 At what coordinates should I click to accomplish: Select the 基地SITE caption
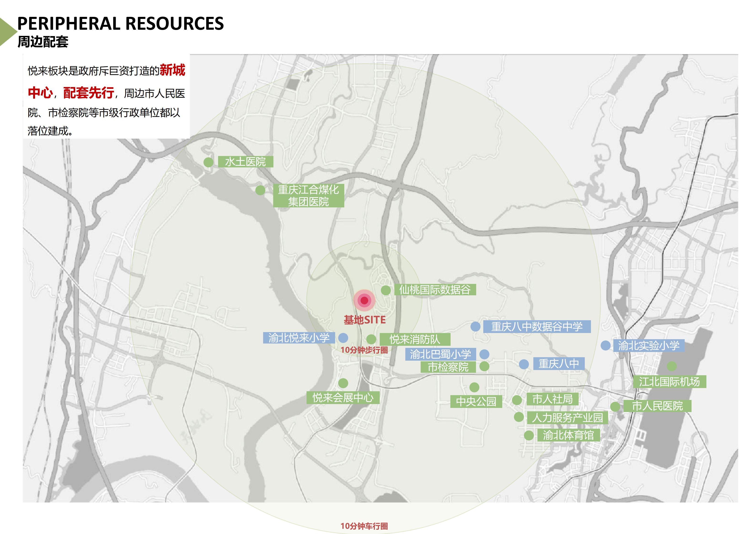coord(364,320)
